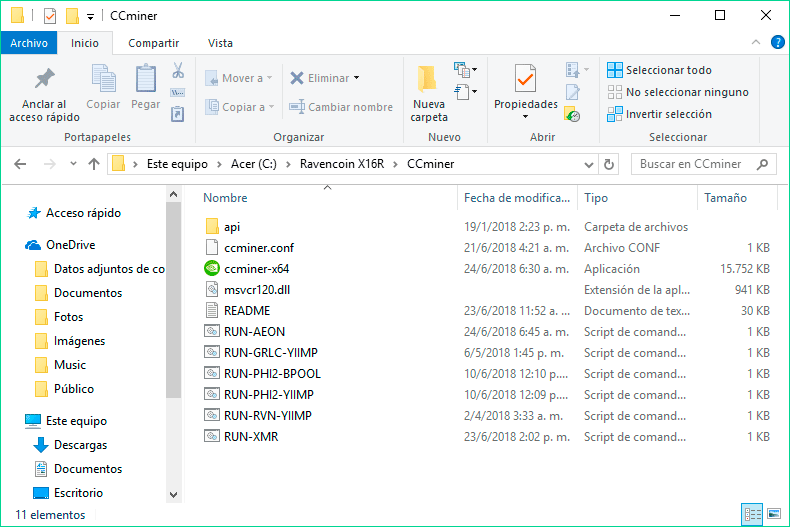Screen dimensions: 790x527
Task: Expand the path chevron after Acer (C:)
Action: 288,164
